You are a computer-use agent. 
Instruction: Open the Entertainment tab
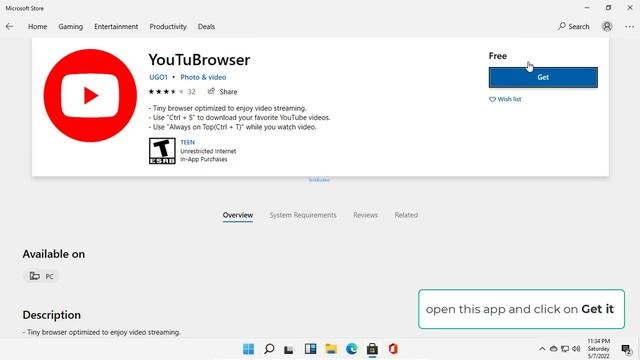tap(116, 27)
